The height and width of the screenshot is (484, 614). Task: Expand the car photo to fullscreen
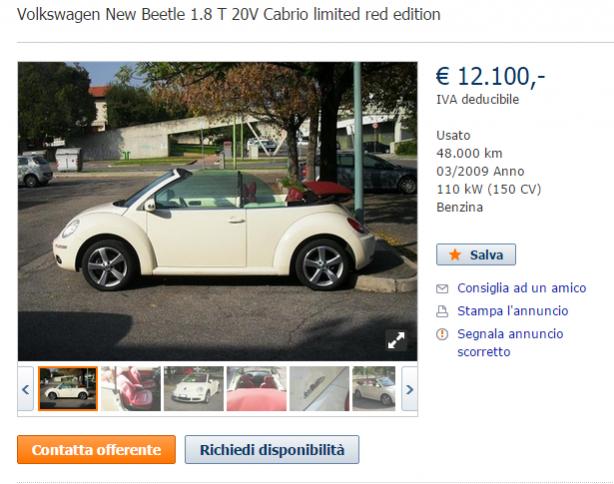396,340
